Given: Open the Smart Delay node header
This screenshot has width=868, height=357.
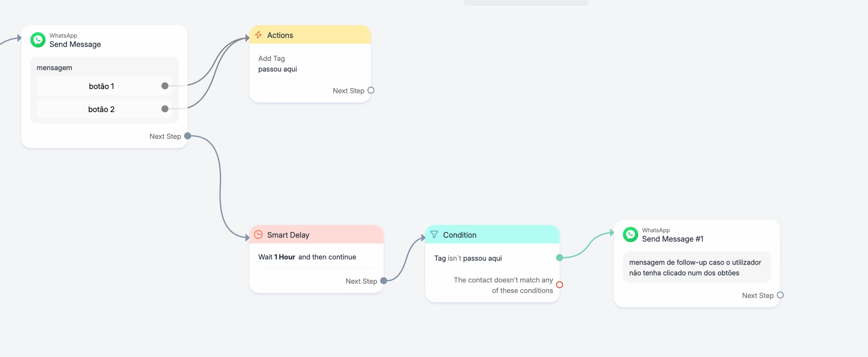Looking at the screenshot, I should 316,235.
